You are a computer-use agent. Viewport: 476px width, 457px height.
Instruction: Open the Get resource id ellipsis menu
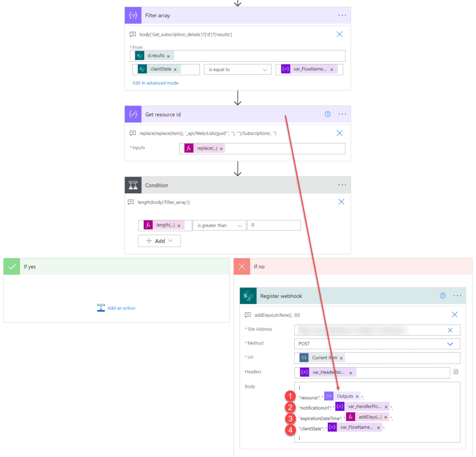tap(342, 114)
